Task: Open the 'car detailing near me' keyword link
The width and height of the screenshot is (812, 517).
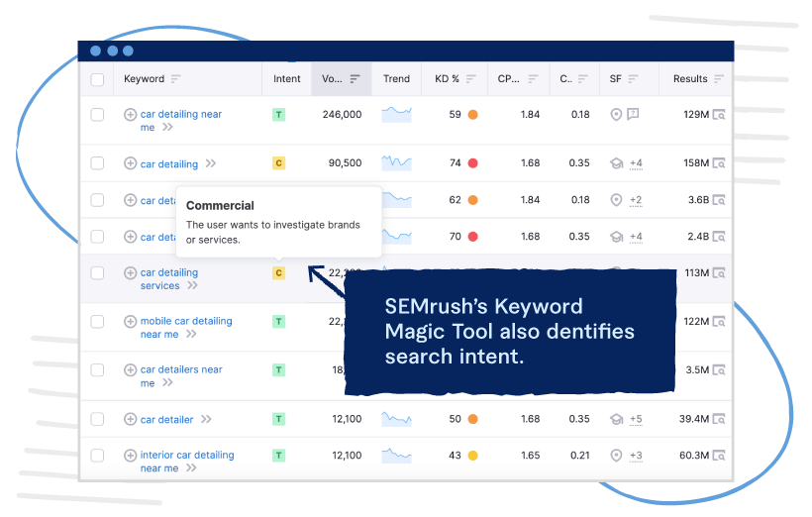Action: [181, 121]
